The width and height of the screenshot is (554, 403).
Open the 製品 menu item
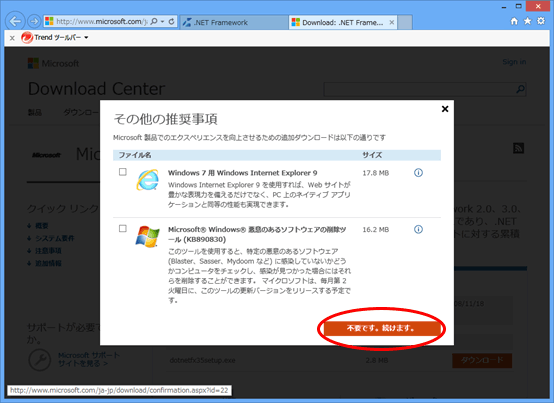(35, 112)
